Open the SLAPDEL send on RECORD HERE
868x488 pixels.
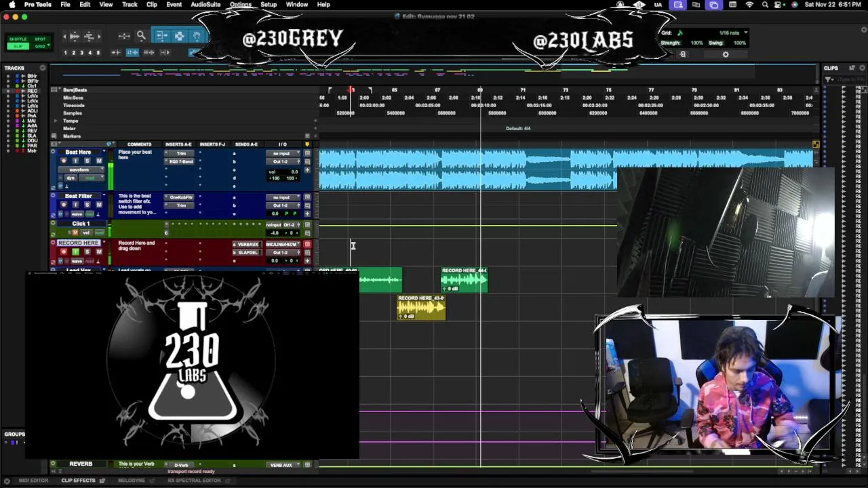click(x=248, y=252)
